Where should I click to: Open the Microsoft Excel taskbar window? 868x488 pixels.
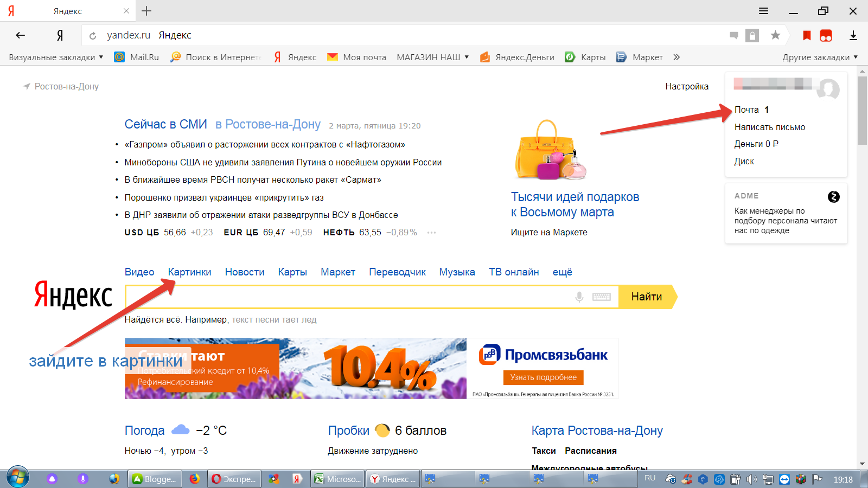(x=338, y=479)
